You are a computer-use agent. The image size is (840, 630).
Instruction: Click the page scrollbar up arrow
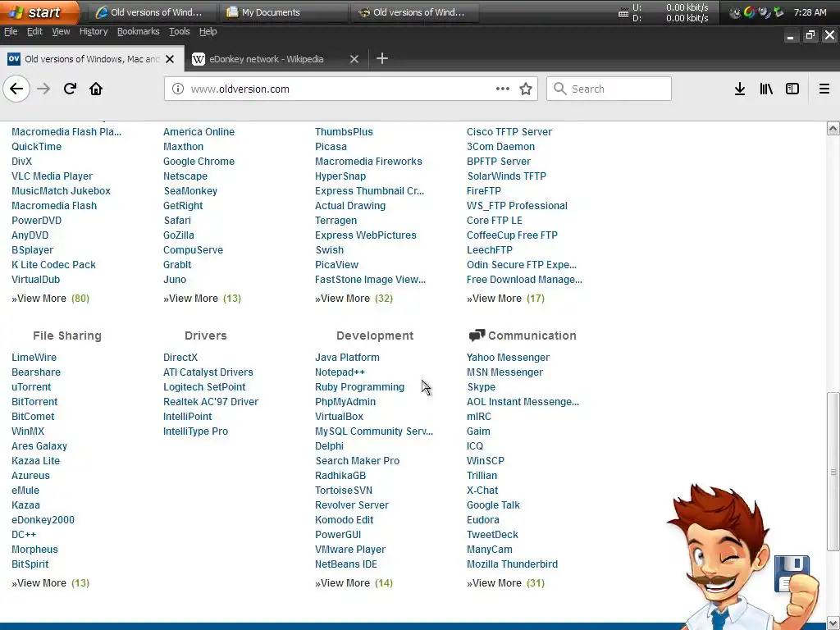(833, 128)
